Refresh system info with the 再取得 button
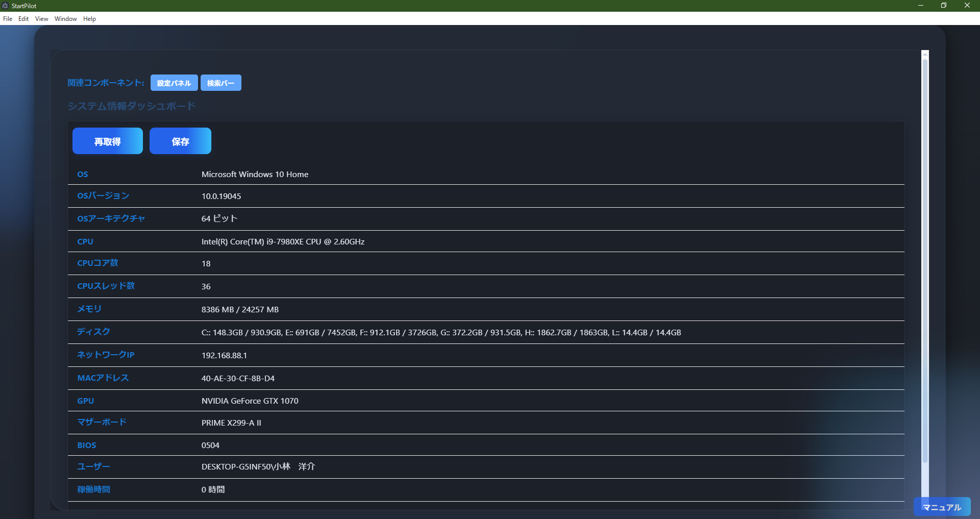 pyautogui.click(x=107, y=141)
